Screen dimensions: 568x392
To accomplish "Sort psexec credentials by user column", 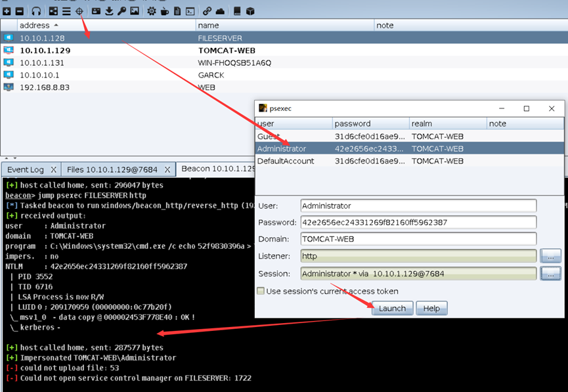I will click(x=294, y=123).
